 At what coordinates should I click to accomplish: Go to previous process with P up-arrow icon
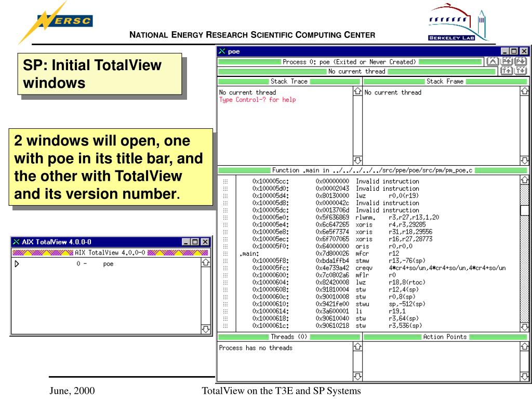507,61
